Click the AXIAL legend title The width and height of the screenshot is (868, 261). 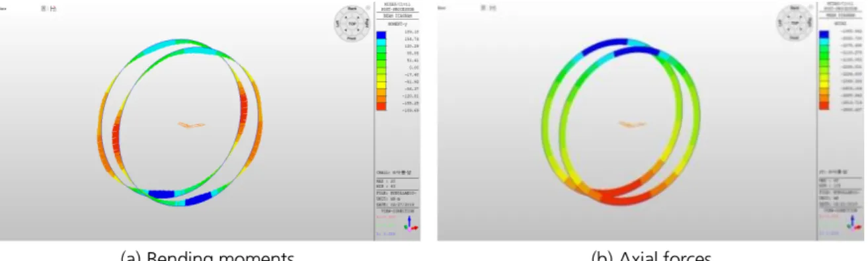(840, 23)
